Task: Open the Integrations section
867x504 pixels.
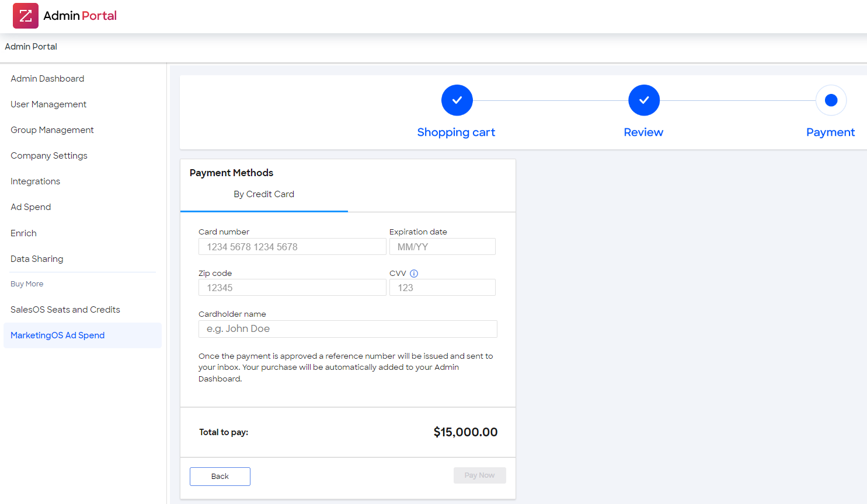Action: click(35, 181)
